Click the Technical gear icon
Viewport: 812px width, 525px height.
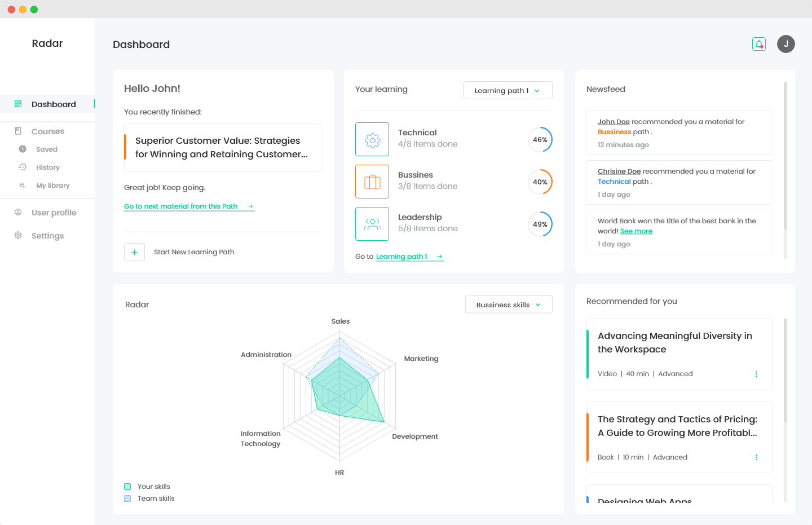click(x=372, y=139)
